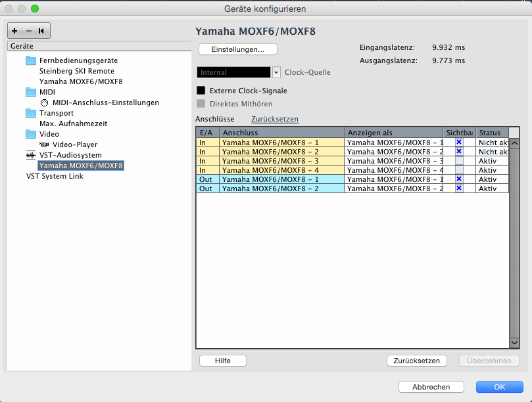Click the MIDI port settings connector icon
This screenshot has height=402, width=532.
(x=44, y=102)
